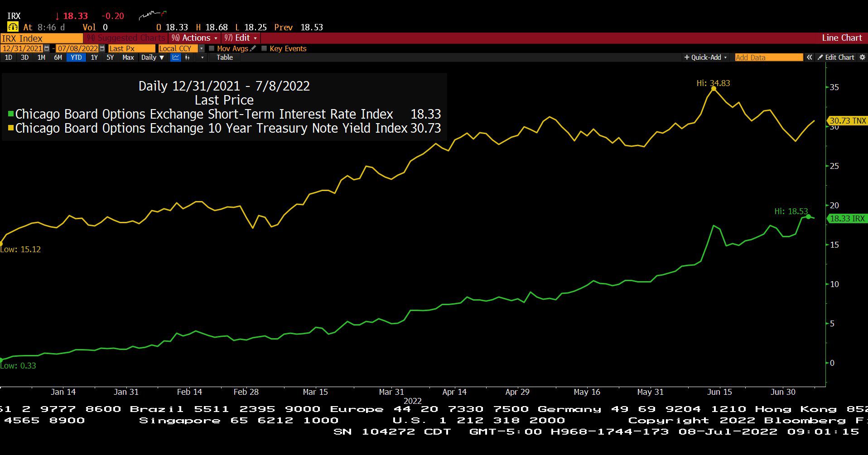Open the 97) Edit menu
This screenshot has height=455, width=868.
pos(241,38)
